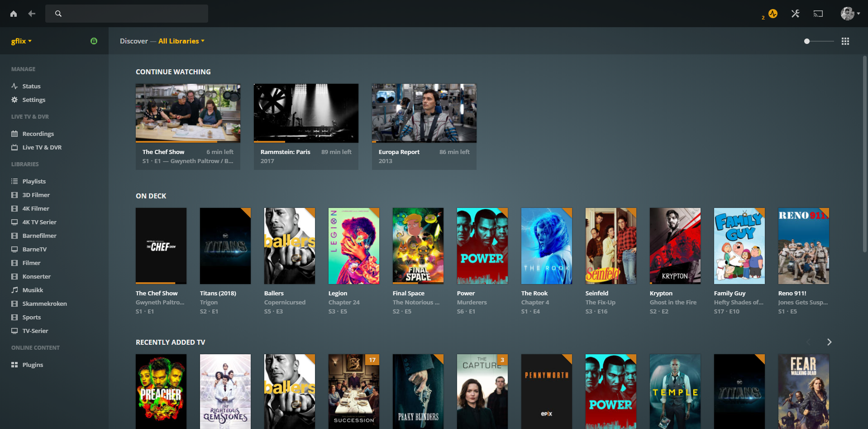Screen dimensions: 868x429
Task: Open the settings wrench icon
Action: (x=795, y=14)
